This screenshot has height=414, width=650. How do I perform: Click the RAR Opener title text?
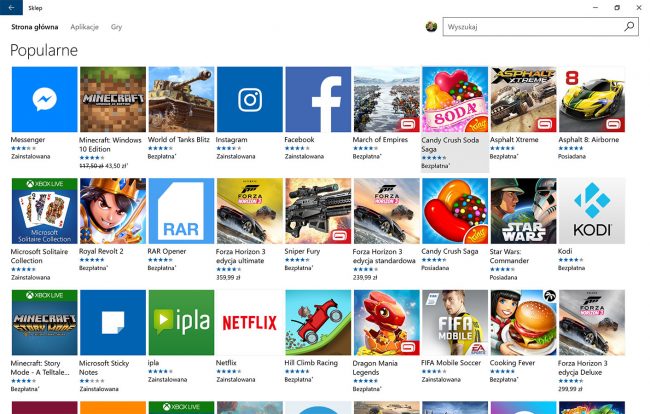167,251
